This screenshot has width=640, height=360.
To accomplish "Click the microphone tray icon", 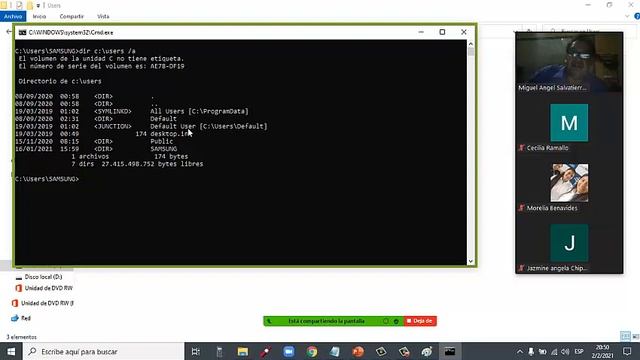I will (531, 351).
